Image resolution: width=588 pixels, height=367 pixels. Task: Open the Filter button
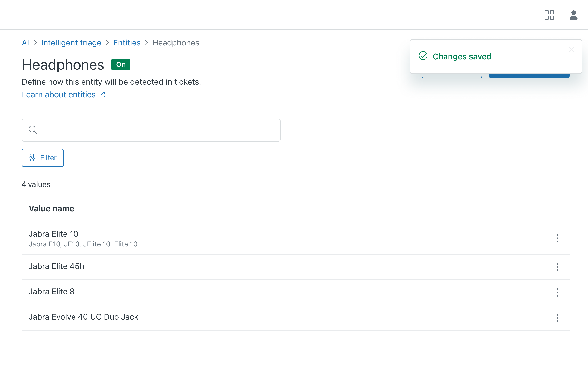point(43,158)
